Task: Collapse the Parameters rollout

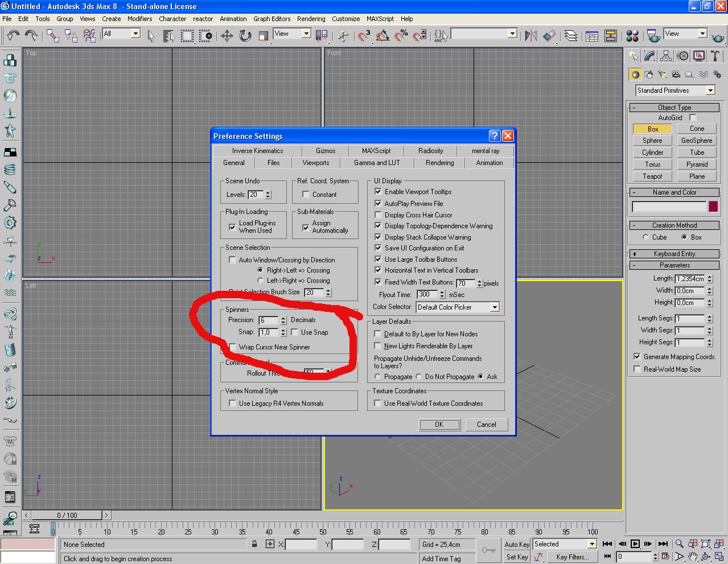Action: coord(674,265)
